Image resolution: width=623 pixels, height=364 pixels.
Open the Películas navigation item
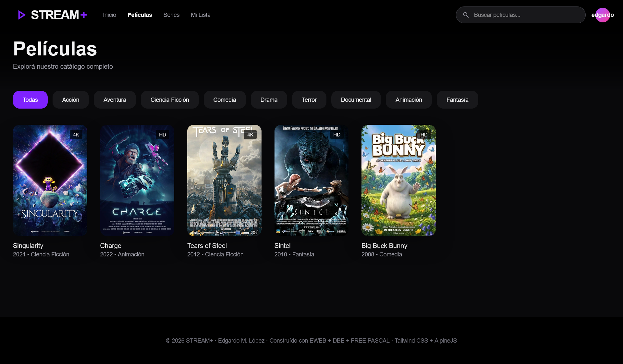pyautogui.click(x=140, y=15)
